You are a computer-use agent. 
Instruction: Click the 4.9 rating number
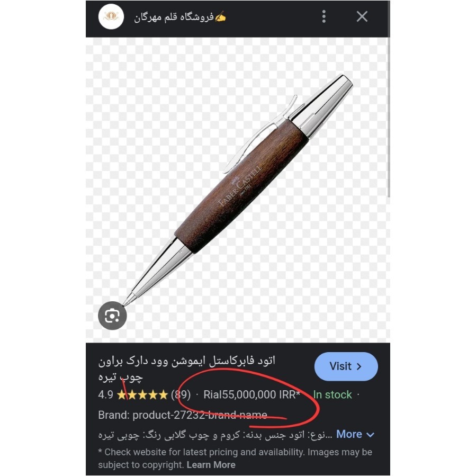[x=105, y=394]
